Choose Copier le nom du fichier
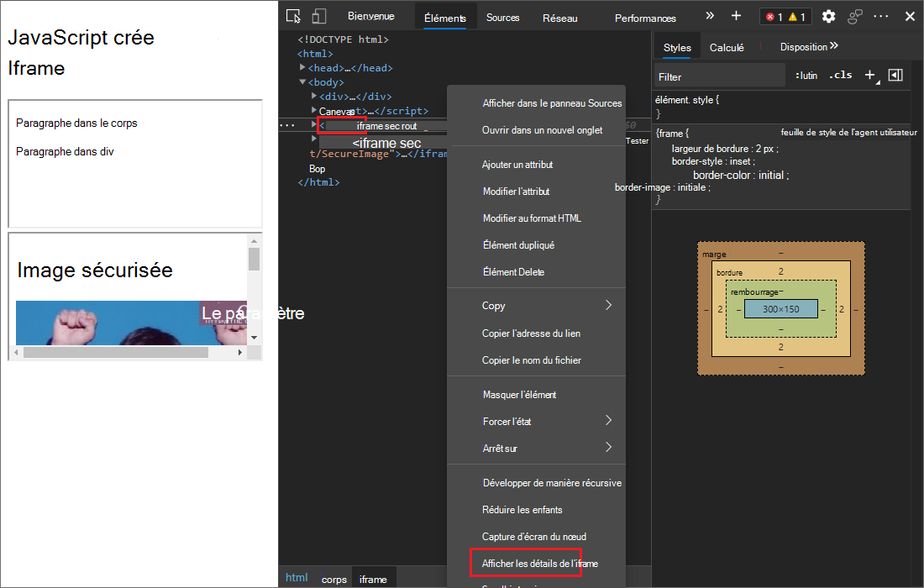This screenshot has height=588, width=924. tap(536, 360)
